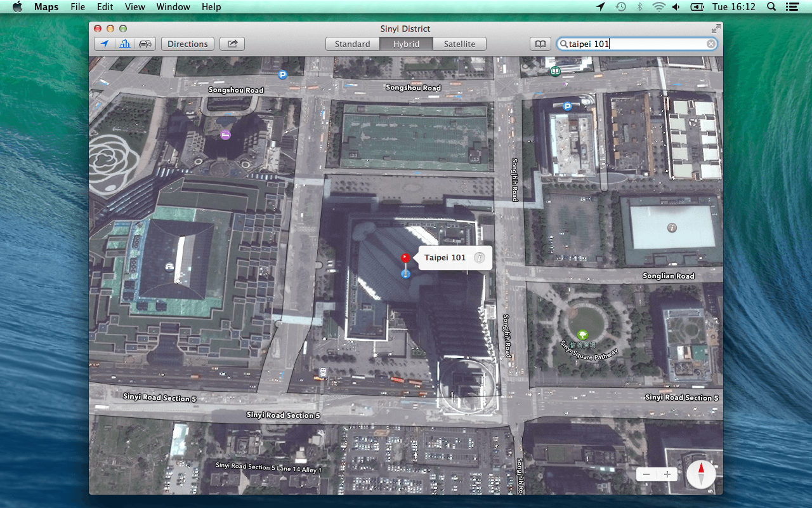Click the location services arrow in menu bar
812x508 pixels.
coord(601,7)
